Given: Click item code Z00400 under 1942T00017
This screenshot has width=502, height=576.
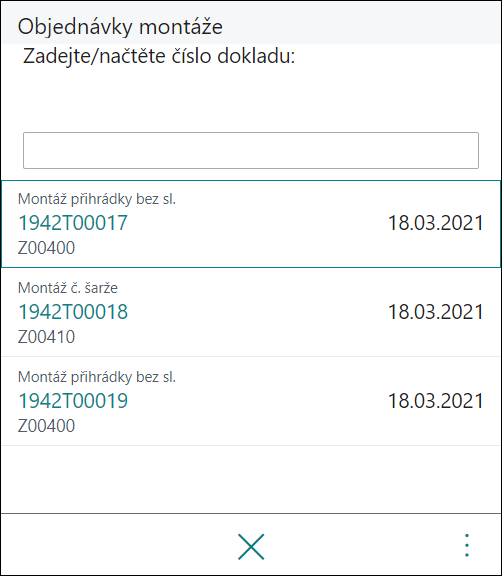Looking at the screenshot, I should click(46, 248).
